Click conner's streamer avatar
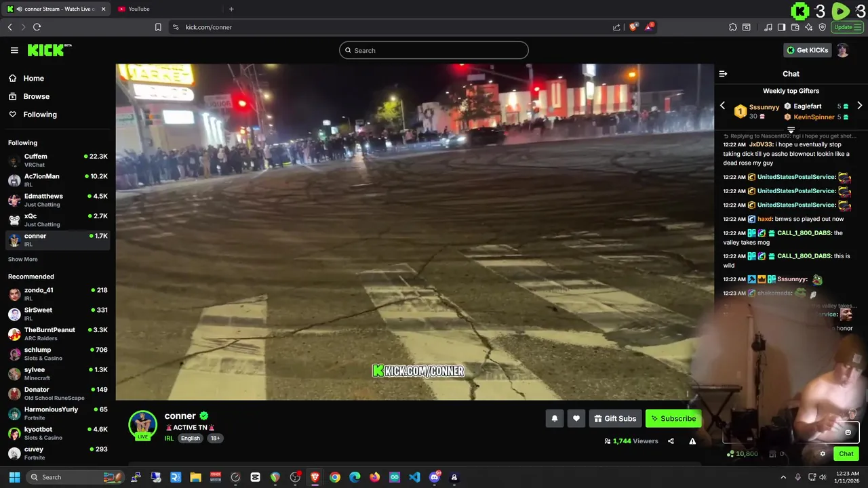This screenshot has width=868, height=488. tap(142, 425)
